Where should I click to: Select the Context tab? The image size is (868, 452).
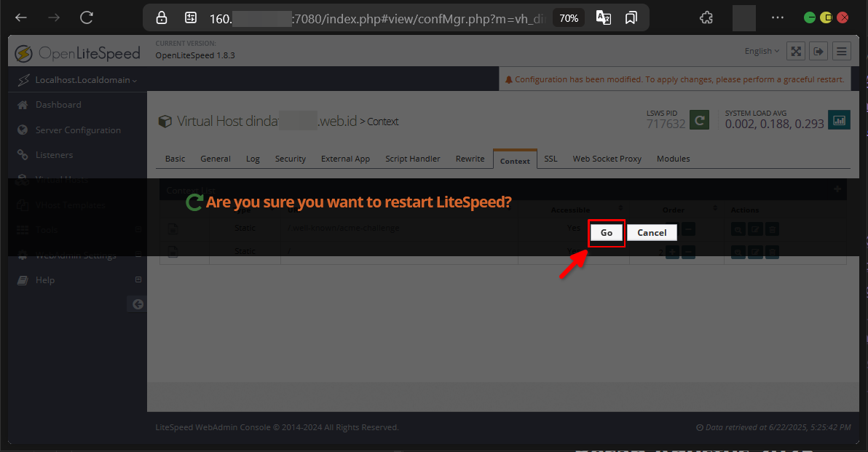[x=515, y=159]
